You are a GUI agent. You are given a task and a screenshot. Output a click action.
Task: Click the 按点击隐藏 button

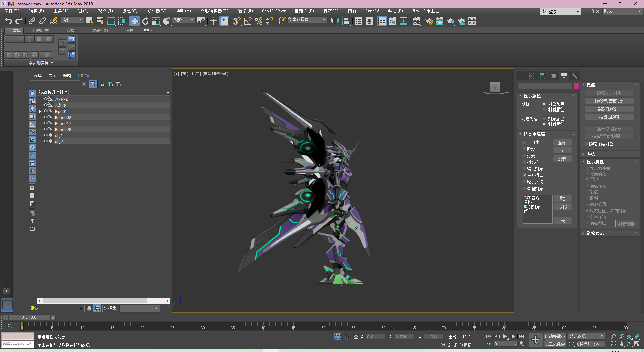609,117
